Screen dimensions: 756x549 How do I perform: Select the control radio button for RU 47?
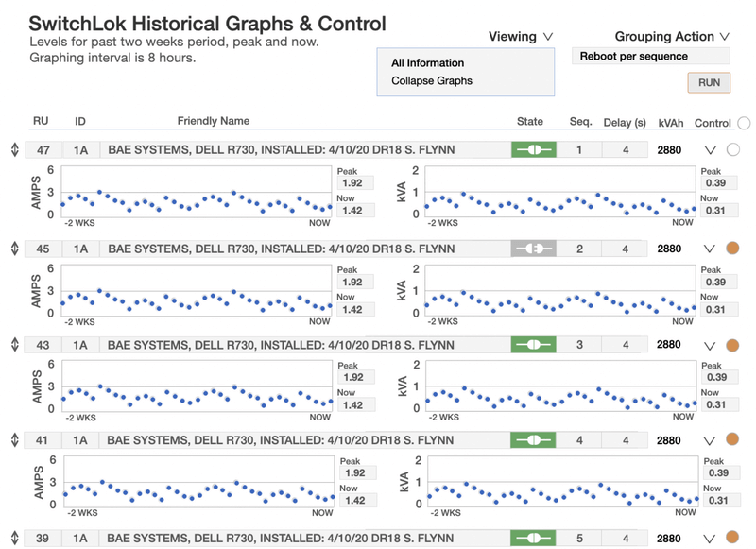click(732, 149)
